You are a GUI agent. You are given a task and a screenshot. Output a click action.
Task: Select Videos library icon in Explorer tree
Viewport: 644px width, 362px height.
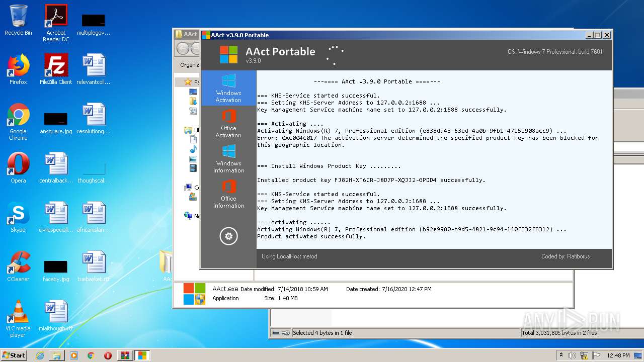193,168
